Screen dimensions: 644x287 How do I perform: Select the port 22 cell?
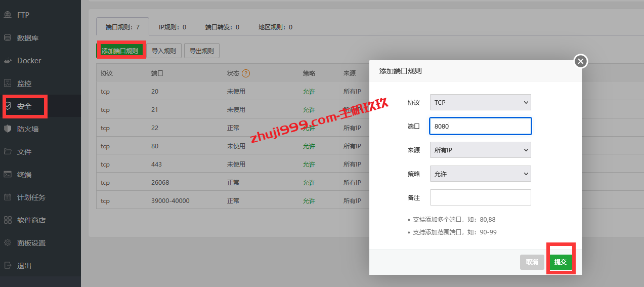pyautogui.click(x=155, y=128)
